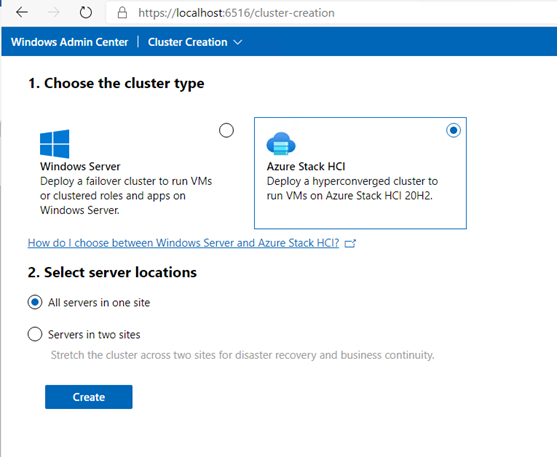Open How do I choose between link
The width and height of the screenshot is (557, 457).
pyautogui.click(x=183, y=243)
